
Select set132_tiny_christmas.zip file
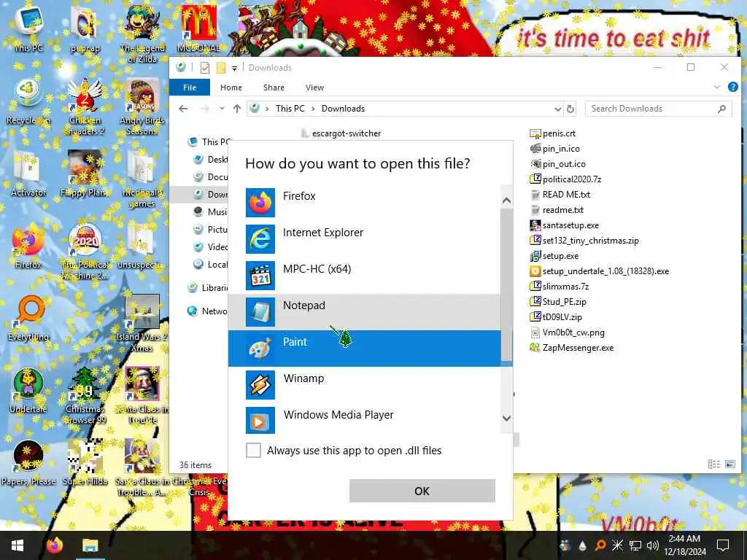tap(584, 241)
